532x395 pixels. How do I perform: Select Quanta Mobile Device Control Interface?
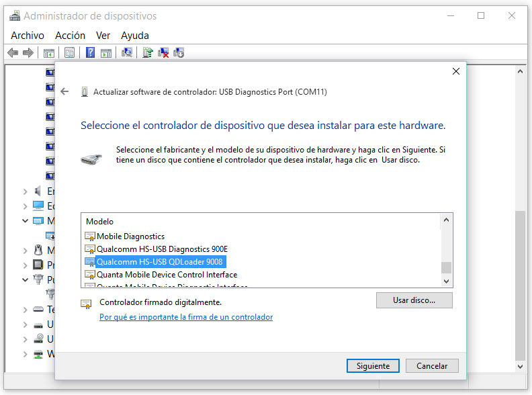pyautogui.click(x=167, y=274)
